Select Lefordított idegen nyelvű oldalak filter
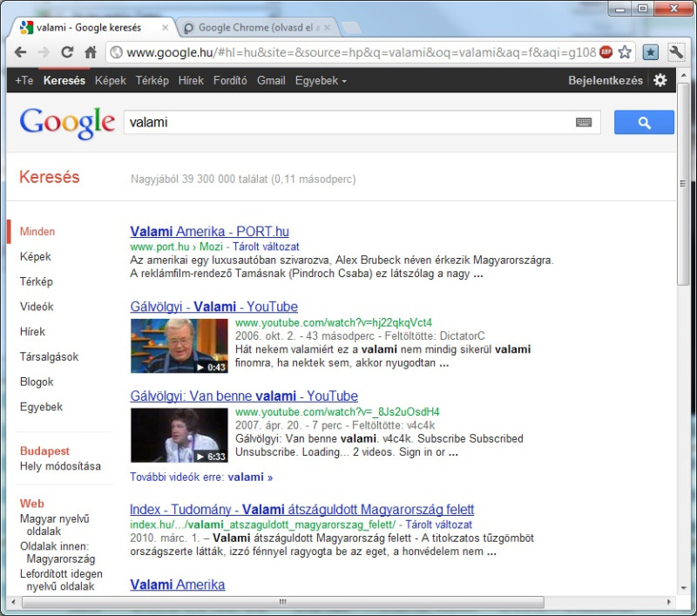 pos(61,580)
